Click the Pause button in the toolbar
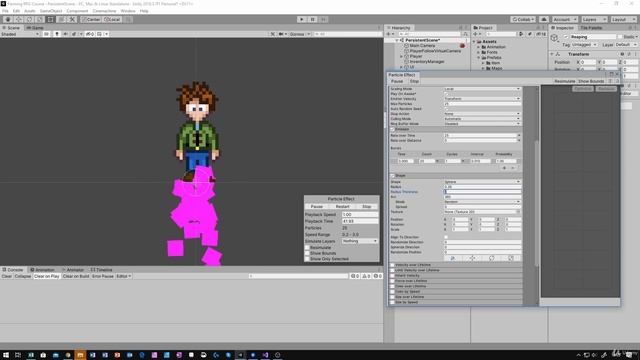Viewport: 640px width, 360px height. point(313,19)
